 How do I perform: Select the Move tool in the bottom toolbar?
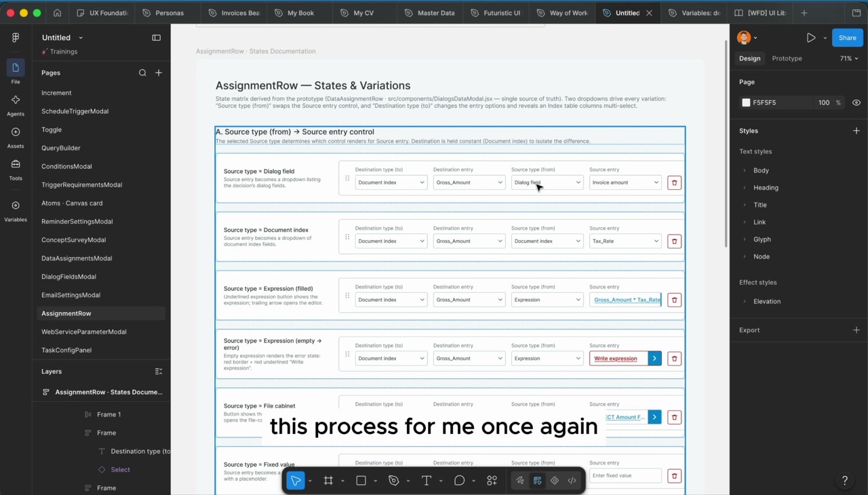(x=296, y=481)
